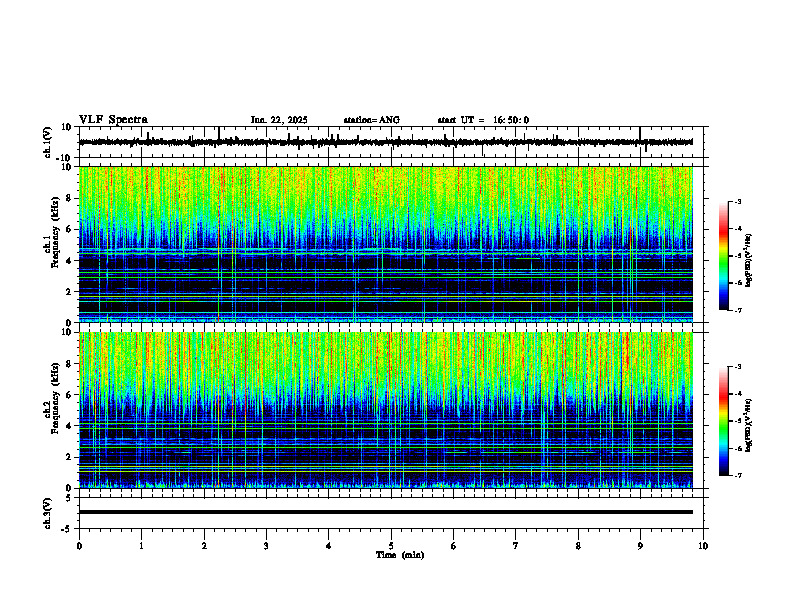This screenshot has height=612, width=792.
Task: Click the "Time (min)" axis label
Action: (x=400, y=555)
